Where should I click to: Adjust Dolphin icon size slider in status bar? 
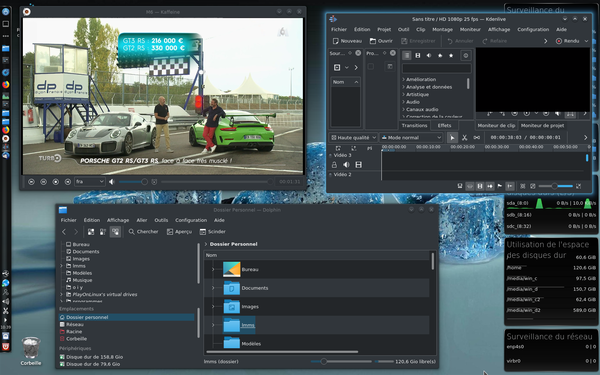[341, 362]
